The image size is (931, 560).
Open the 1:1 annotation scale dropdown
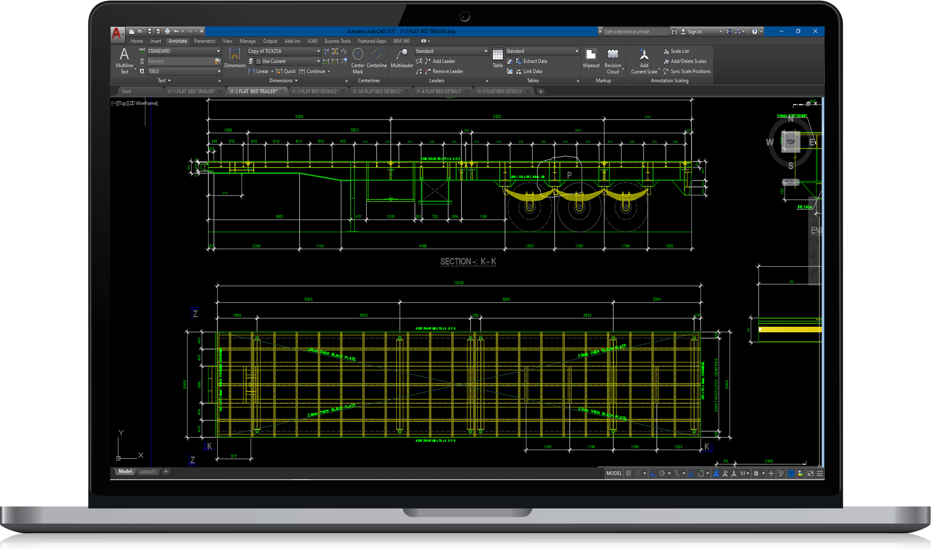coord(744,473)
